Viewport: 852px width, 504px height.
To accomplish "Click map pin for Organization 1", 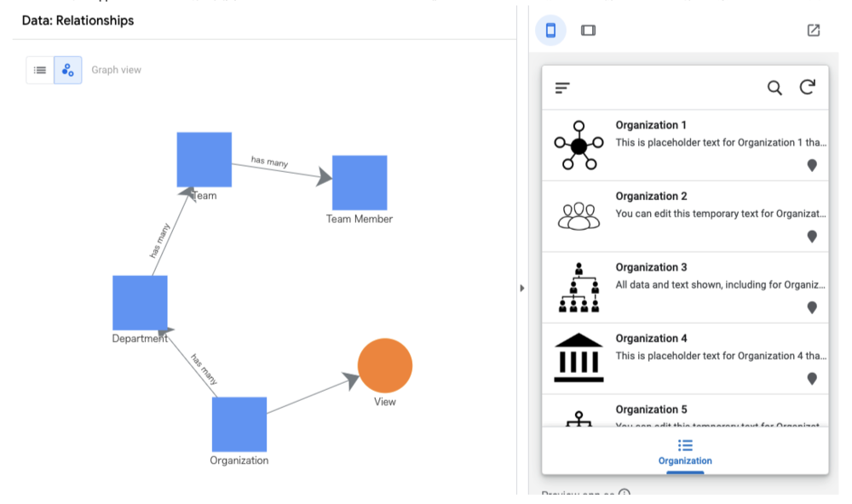I will point(812,165).
